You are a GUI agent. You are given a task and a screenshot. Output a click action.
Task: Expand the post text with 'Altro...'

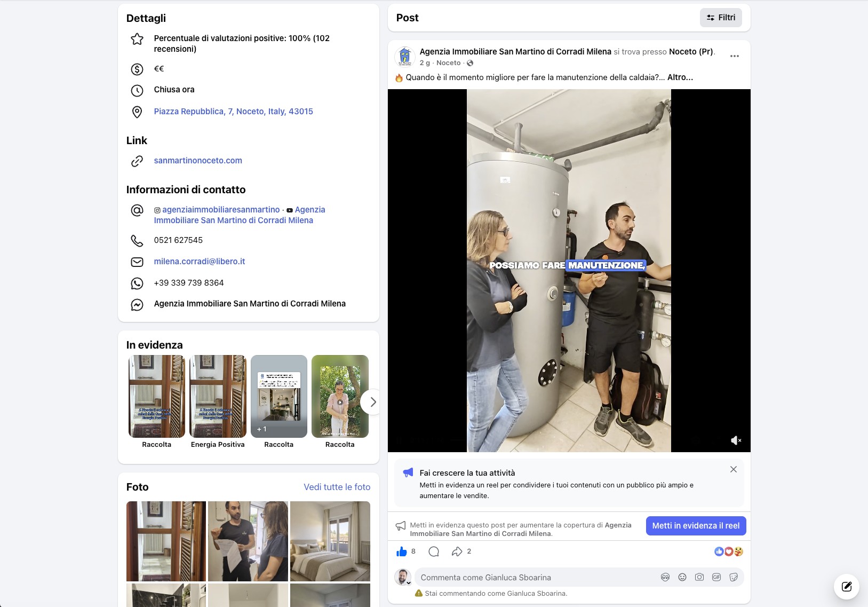[x=680, y=77]
